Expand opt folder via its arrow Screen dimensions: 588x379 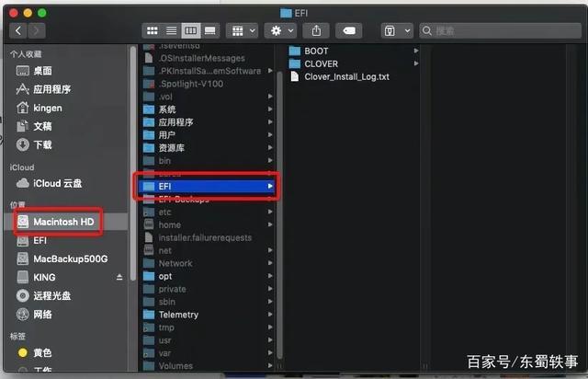click(270, 276)
